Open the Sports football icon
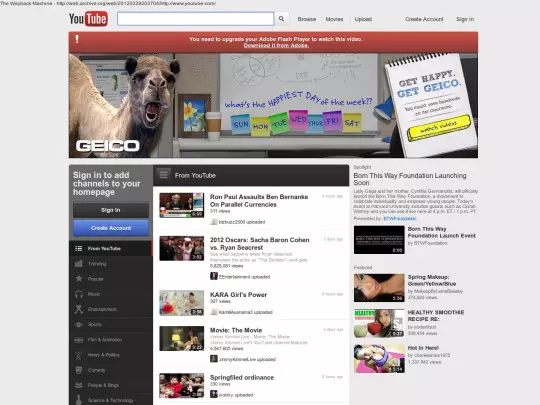The width and height of the screenshot is (540, 405). pyautogui.click(x=79, y=324)
